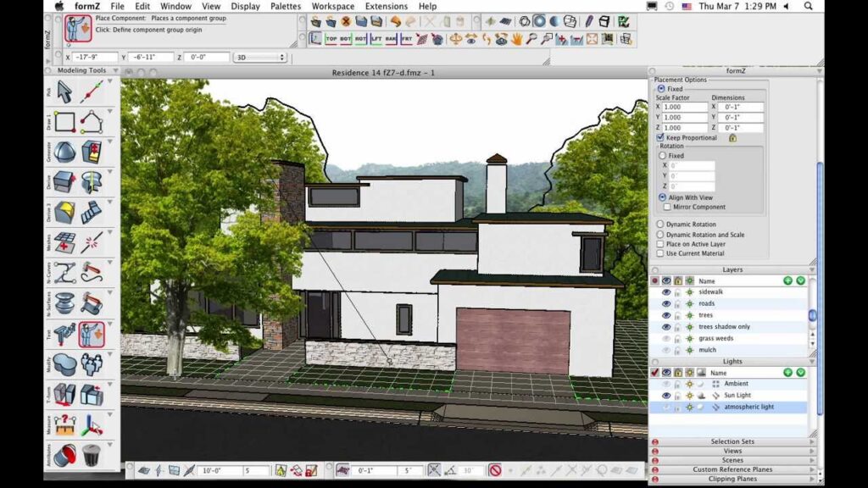
Task: Select the hand pan view tool
Action: pyautogui.click(x=515, y=39)
